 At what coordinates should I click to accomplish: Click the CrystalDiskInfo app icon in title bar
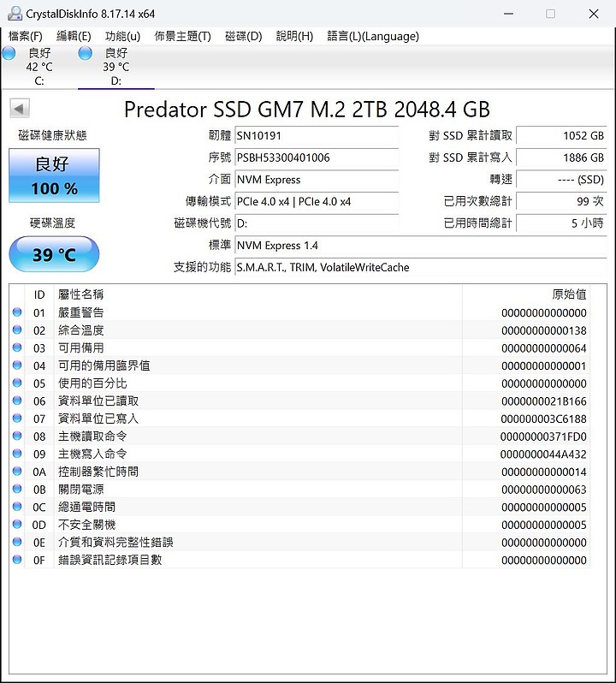15,14
